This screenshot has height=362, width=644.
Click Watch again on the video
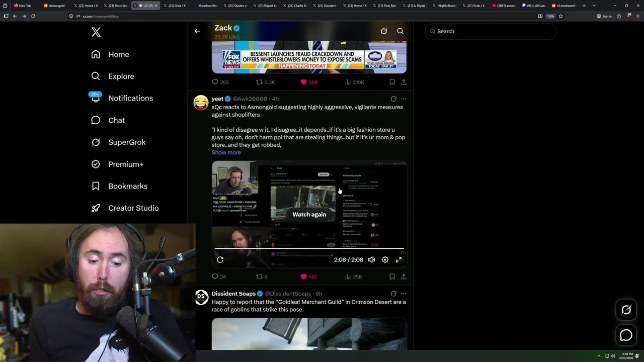309,214
